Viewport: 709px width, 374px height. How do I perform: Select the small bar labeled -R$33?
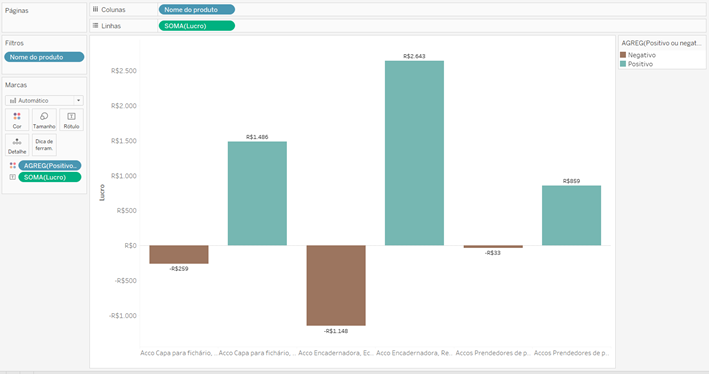tap(493, 246)
